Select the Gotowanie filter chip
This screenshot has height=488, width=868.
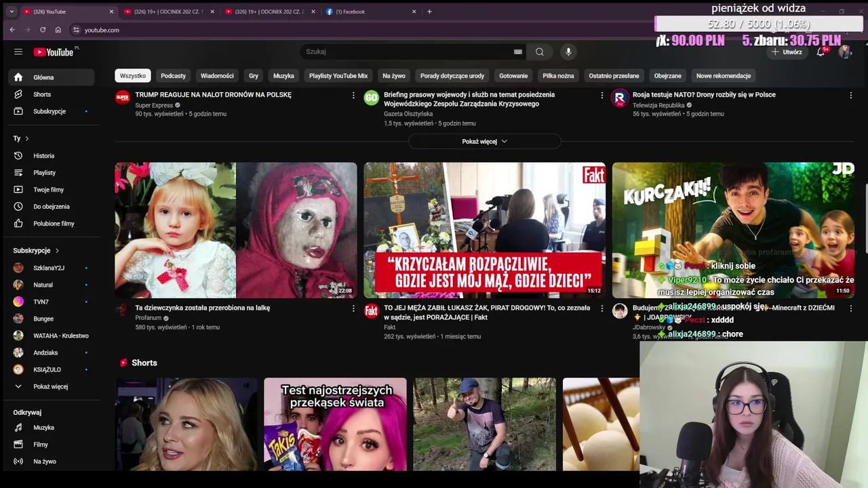tap(513, 76)
